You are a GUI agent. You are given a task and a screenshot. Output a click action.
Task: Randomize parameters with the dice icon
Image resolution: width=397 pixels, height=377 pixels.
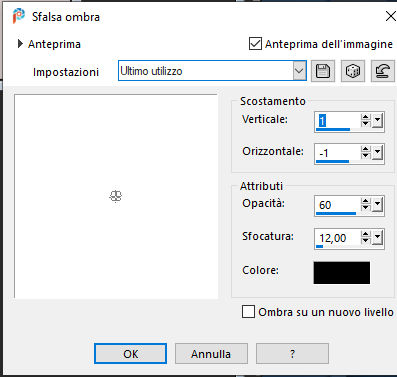[x=353, y=71]
